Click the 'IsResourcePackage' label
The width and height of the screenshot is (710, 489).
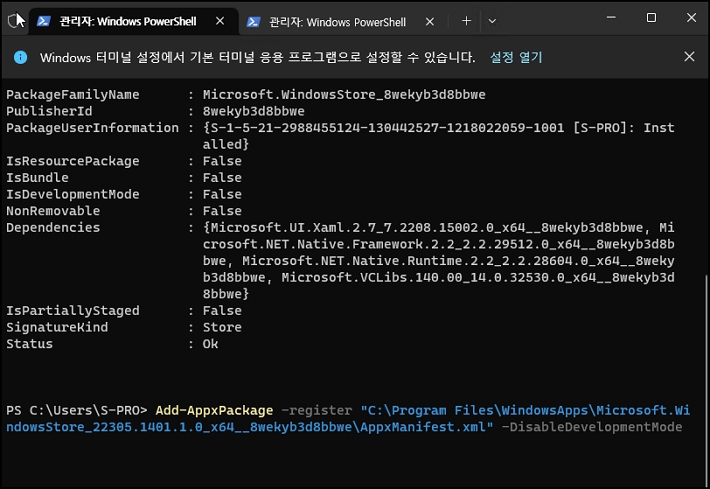pos(73,161)
